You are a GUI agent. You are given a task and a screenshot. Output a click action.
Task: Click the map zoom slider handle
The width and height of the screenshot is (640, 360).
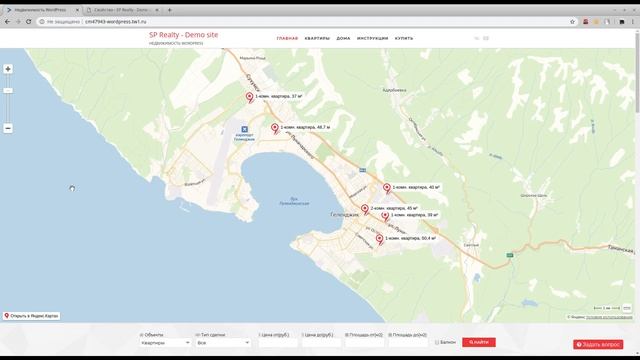8,91
